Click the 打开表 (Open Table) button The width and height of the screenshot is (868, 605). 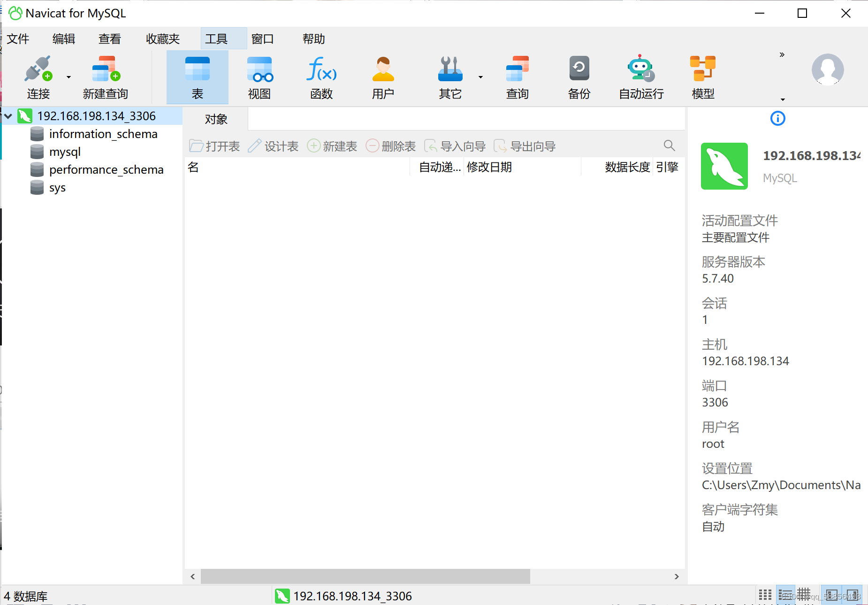click(x=214, y=146)
